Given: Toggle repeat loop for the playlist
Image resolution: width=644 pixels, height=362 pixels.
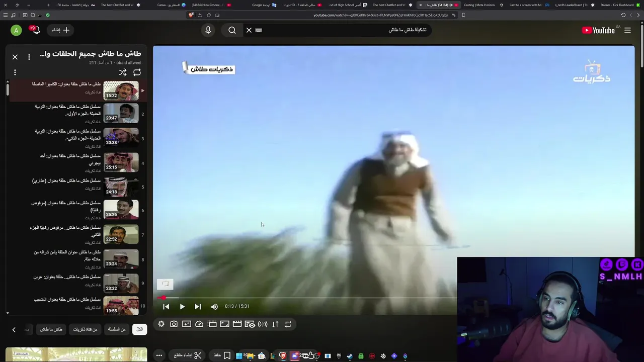Looking at the screenshot, I should coord(137,72).
